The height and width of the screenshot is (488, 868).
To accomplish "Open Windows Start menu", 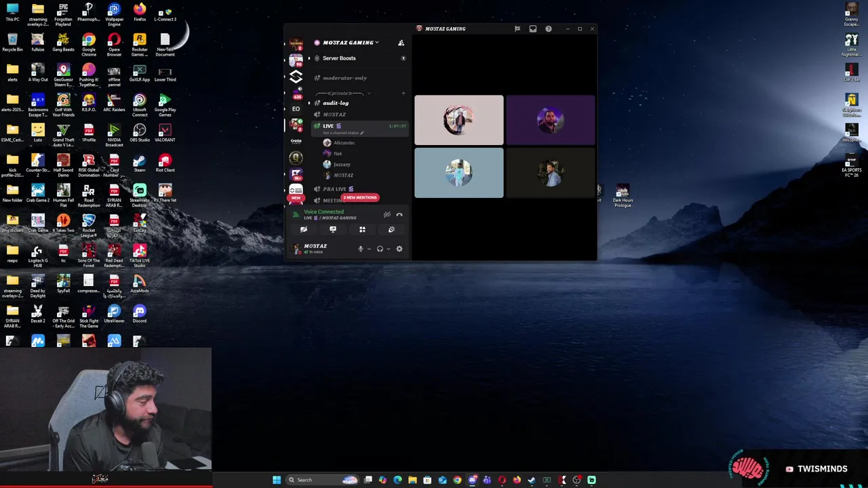I will pos(277,480).
